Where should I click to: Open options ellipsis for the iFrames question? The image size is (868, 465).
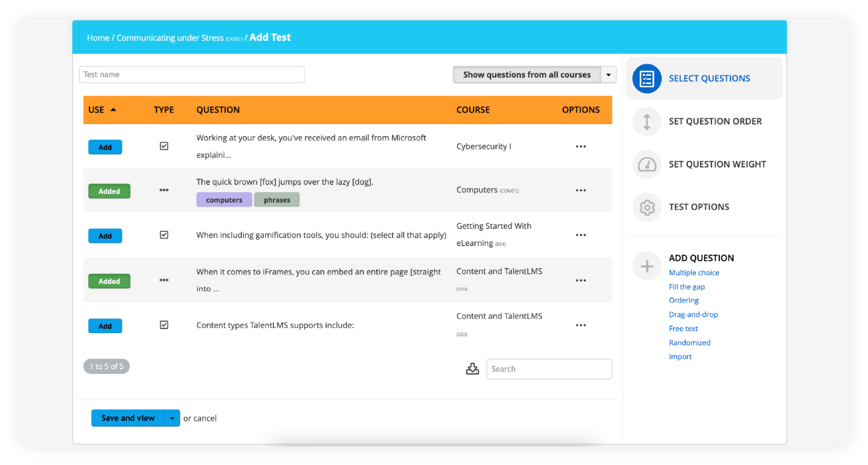click(580, 280)
